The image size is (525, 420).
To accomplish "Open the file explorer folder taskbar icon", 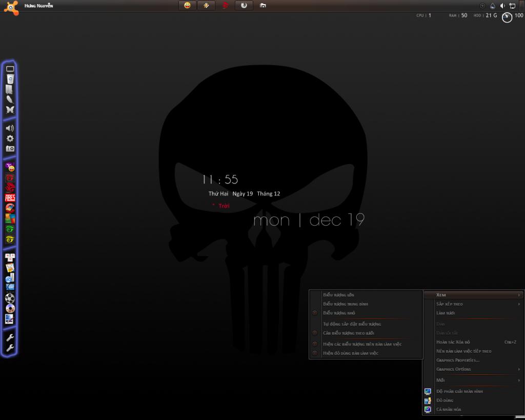I will click(x=263, y=5).
